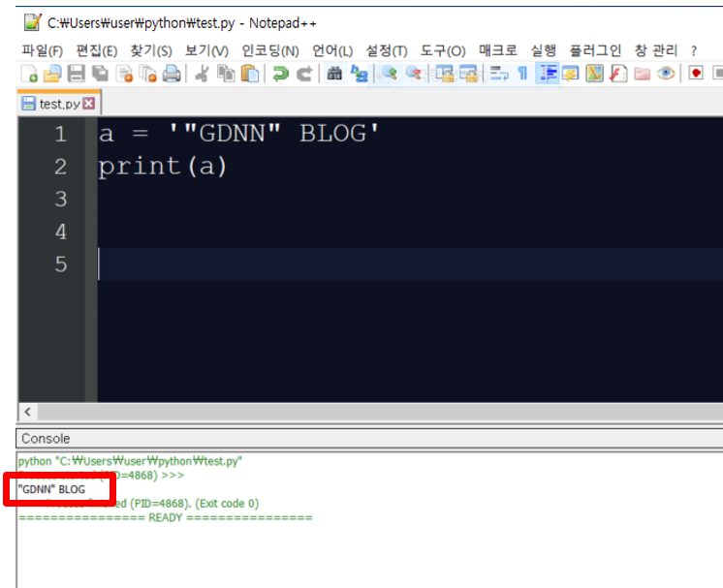Click console READY status line
Viewport: 723px width, 588px height.
click(x=166, y=517)
